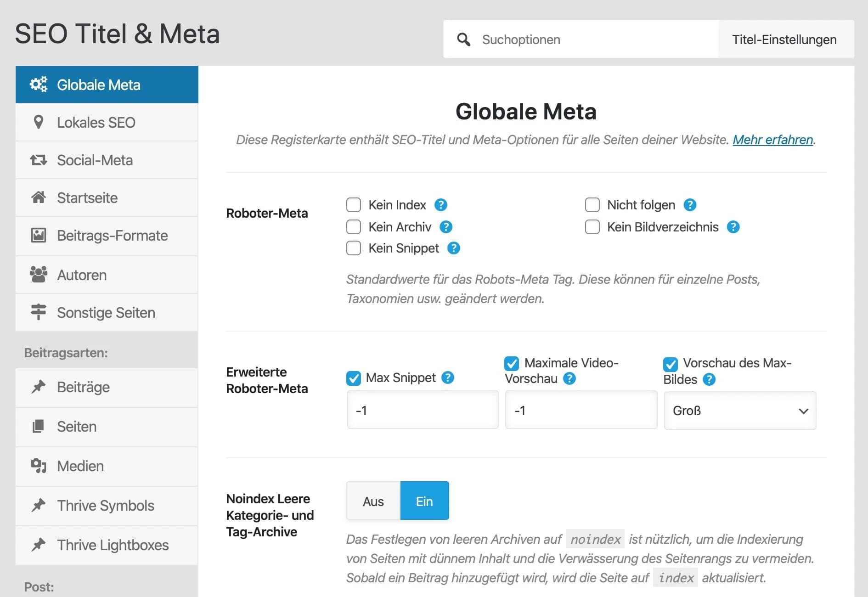The width and height of the screenshot is (868, 597).
Task: Click the Lokales SEO location pin icon
Action: (39, 122)
